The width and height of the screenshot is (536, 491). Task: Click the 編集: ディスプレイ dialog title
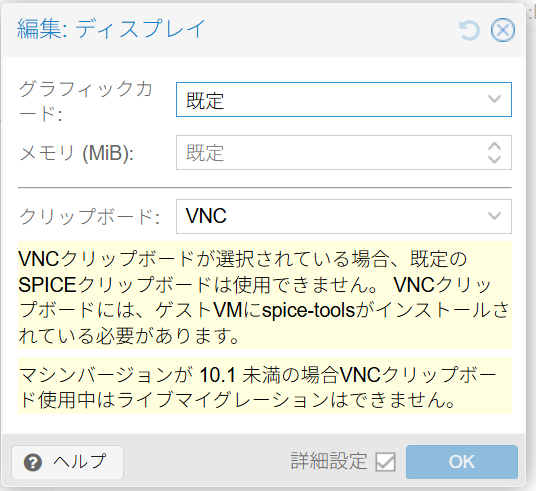111,29
